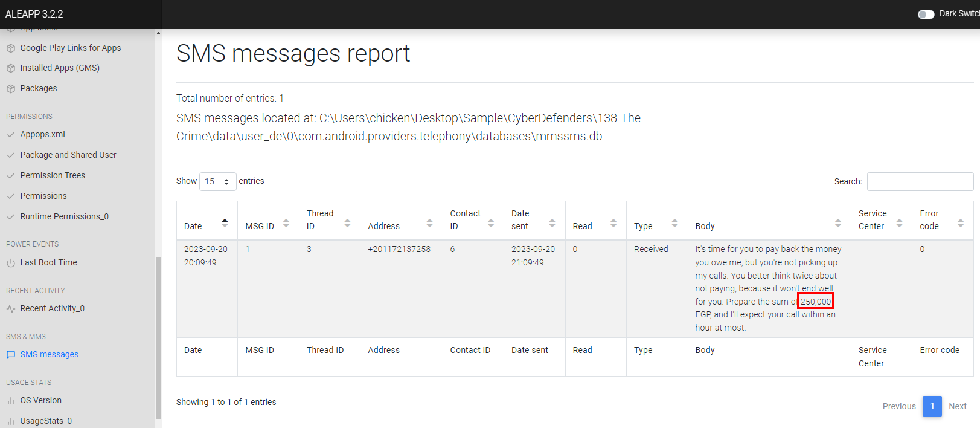Go to the Next page
Viewport: 980px width, 428px height.
point(957,406)
